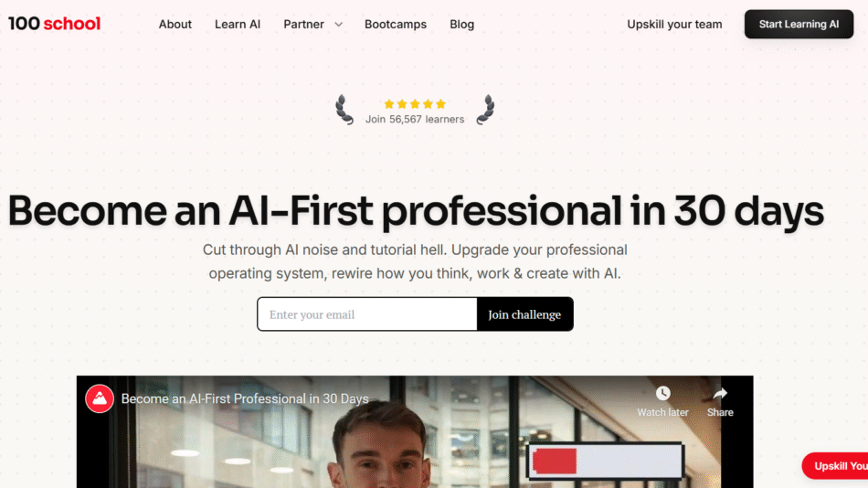Click the Upskill your team link
Screen dimensions: 868x488
click(x=674, y=25)
